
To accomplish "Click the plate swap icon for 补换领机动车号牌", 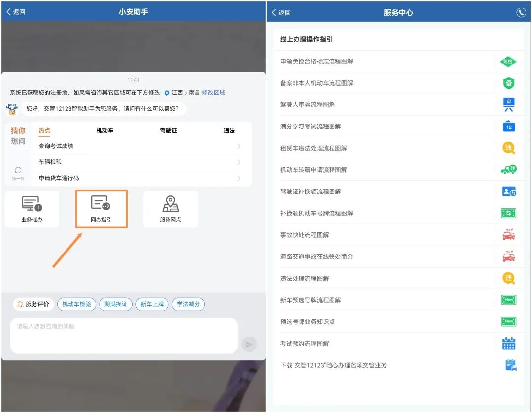I will (x=508, y=213).
